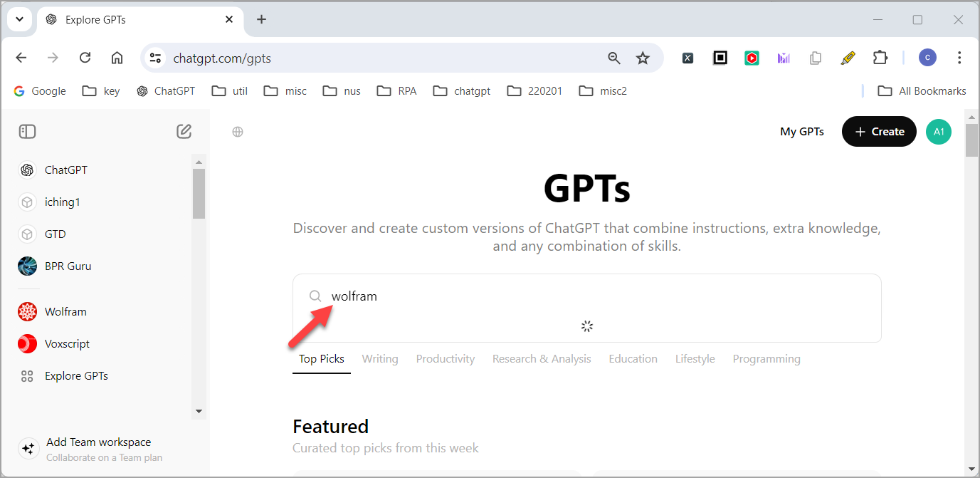Go back to the previous page
980x478 pixels.
coord(21,58)
